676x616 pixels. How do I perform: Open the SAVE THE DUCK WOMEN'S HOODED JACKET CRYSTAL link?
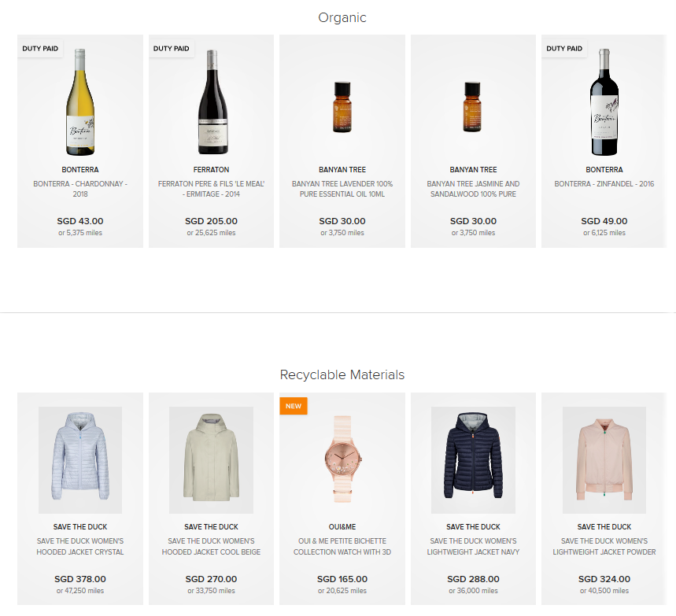tap(79, 546)
